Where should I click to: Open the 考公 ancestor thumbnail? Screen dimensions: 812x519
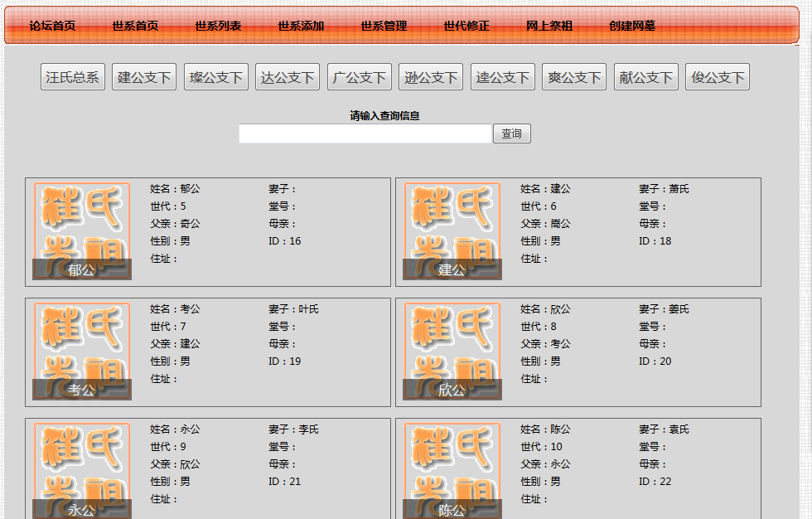82,352
